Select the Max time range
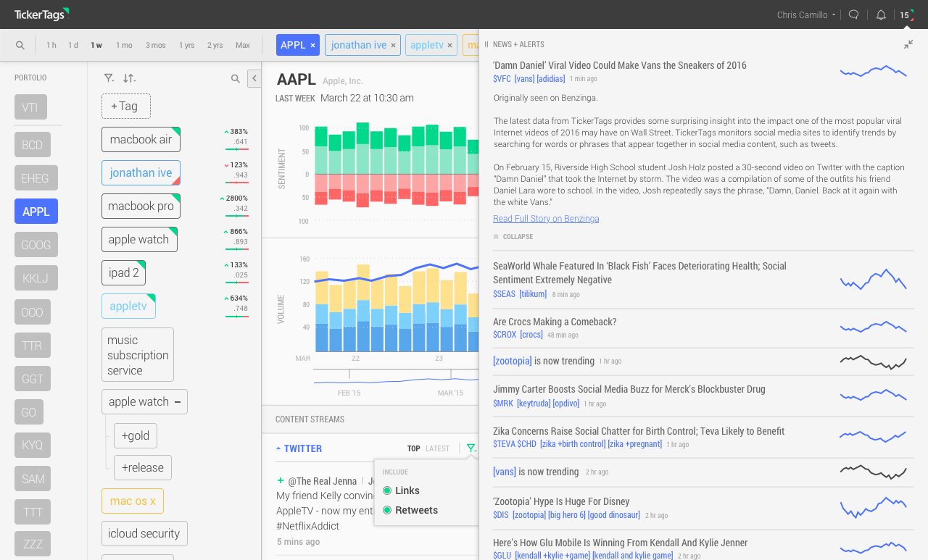The image size is (928, 560). pyautogui.click(x=242, y=45)
